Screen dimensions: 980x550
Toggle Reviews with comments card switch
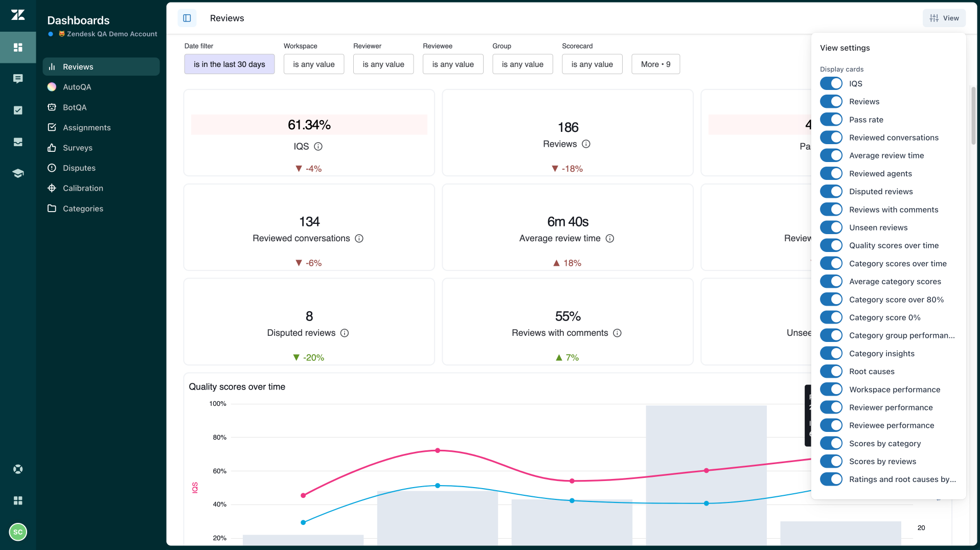coord(831,210)
